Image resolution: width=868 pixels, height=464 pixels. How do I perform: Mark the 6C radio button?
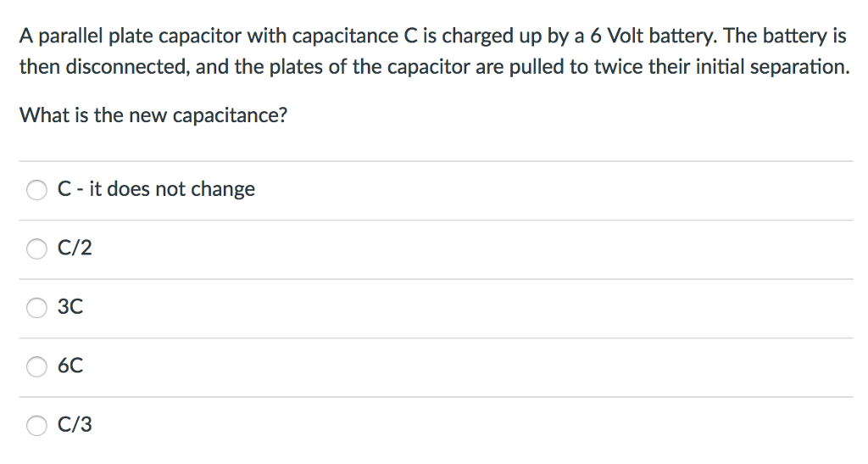point(36,366)
